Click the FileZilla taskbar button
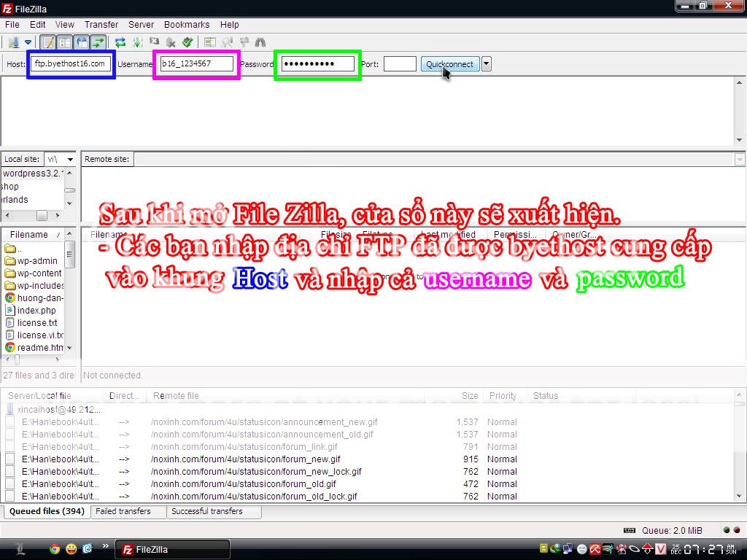Image resolution: width=747 pixels, height=560 pixels. point(172,550)
